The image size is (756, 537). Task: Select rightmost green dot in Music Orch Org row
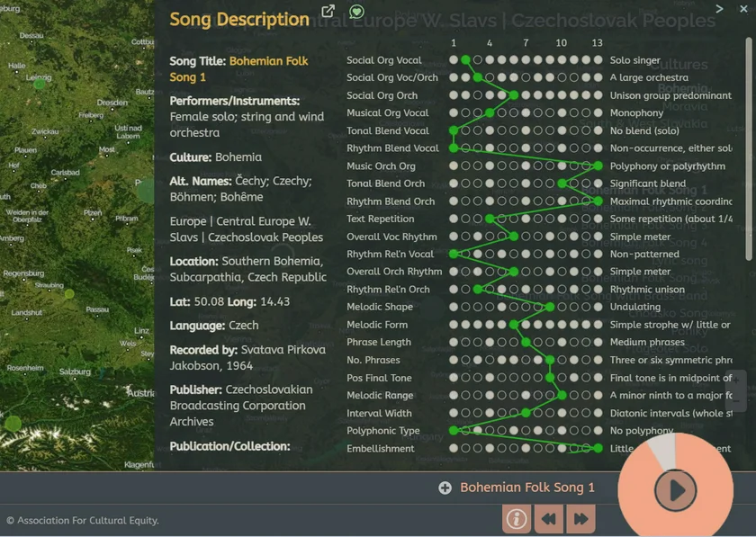pos(598,166)
